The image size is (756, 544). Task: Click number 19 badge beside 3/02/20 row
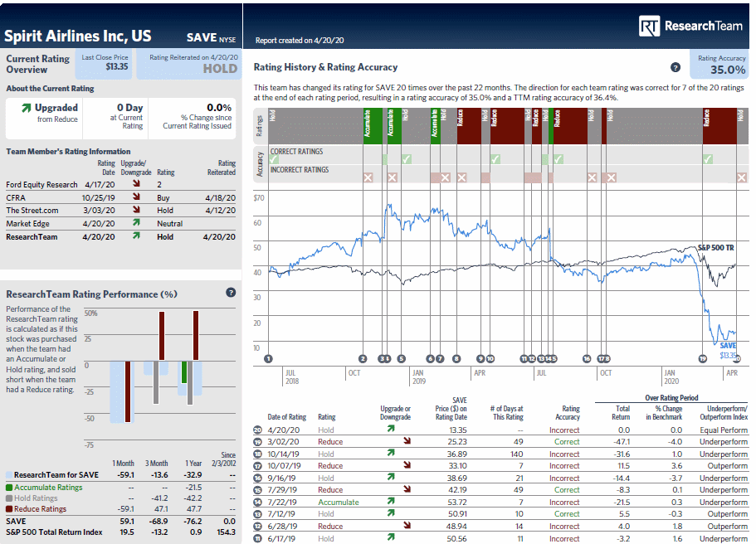[258, 442]
